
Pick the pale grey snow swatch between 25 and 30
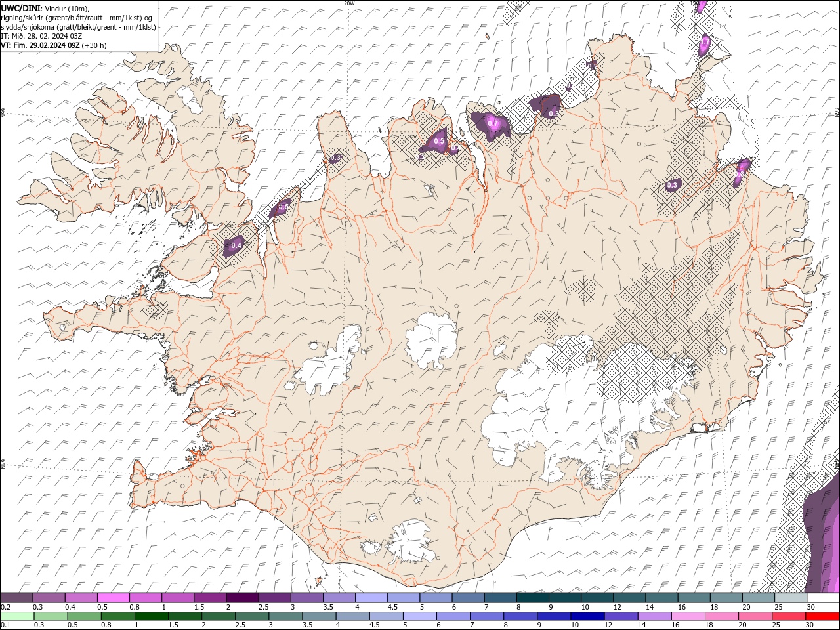(x=791, y=598)
